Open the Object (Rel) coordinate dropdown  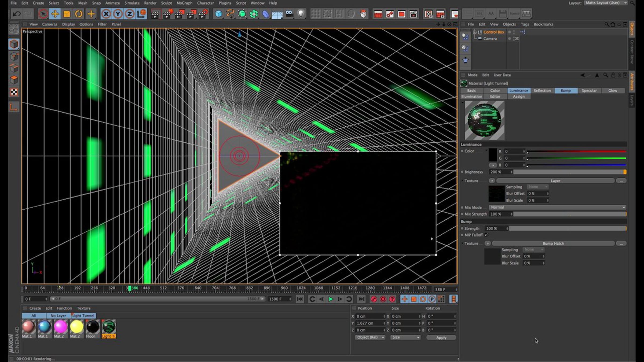coord(370,337)
